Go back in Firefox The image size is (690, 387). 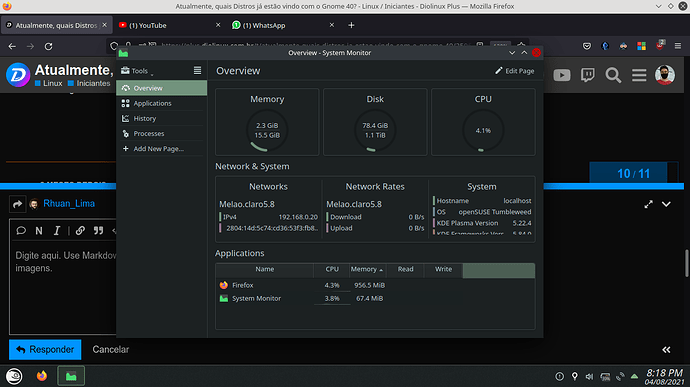point(12,46)
